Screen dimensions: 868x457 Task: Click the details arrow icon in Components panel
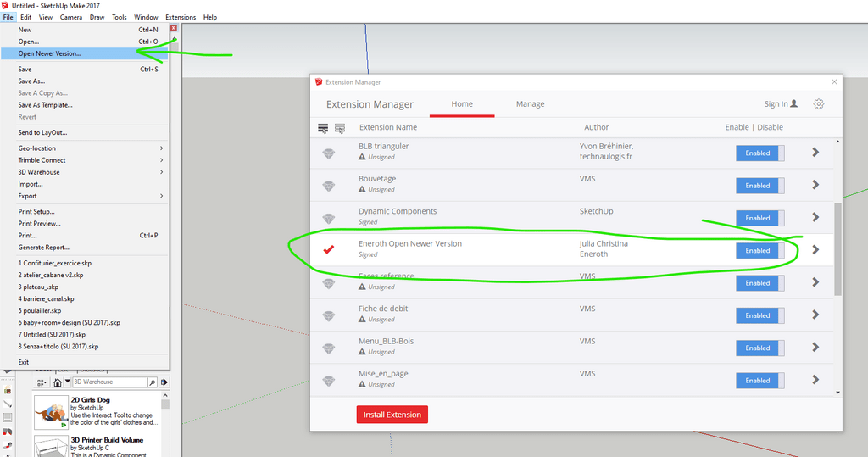164,382
